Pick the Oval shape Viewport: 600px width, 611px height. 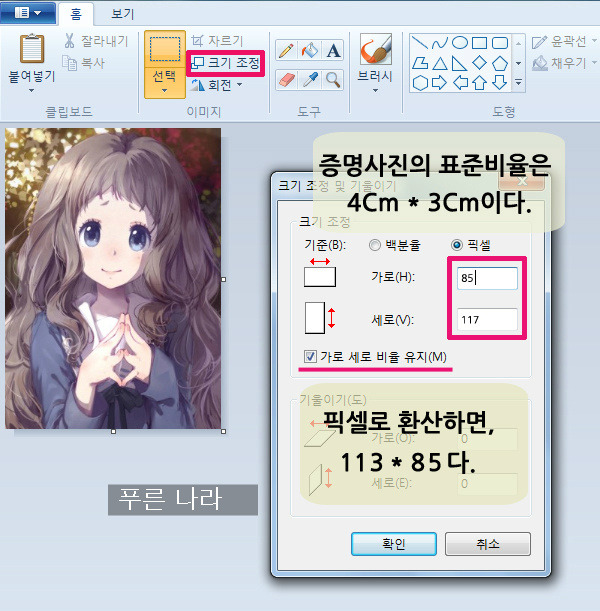[460, 43]
